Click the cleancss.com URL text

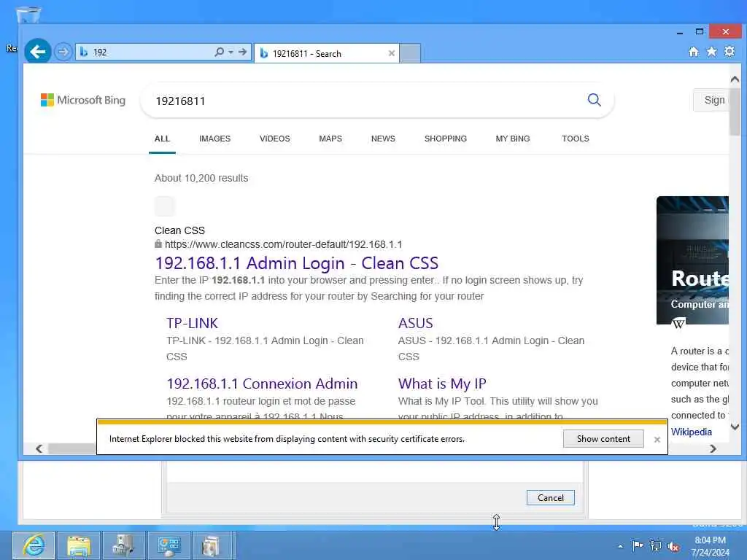pyautogui.click(x=283, y=244)
